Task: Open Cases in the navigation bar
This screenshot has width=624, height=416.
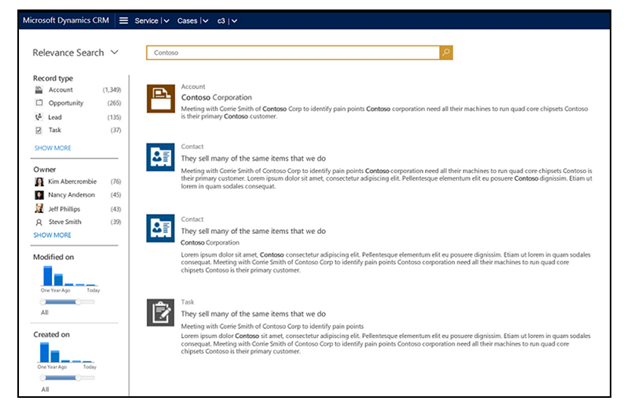Action: 187,21
